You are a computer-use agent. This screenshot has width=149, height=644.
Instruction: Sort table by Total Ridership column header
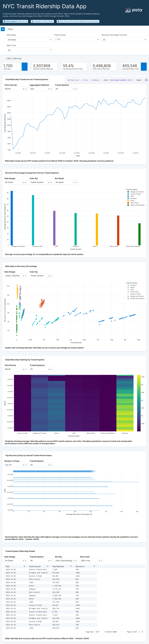pos(58,566)
